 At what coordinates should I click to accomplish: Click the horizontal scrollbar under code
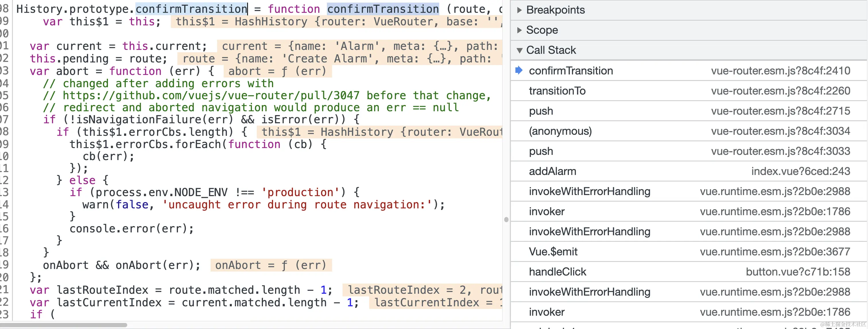click(63, 325)
